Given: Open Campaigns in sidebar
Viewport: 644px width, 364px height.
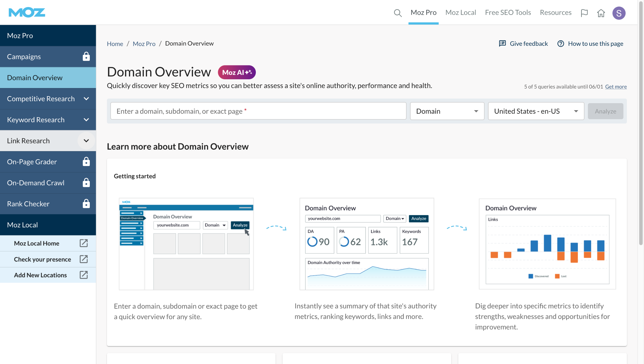Looking at the screenshot, I should pos(48,57).
